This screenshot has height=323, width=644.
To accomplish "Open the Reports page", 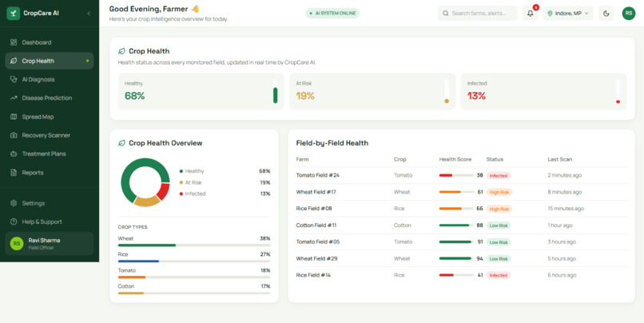I will coord(50,173).
